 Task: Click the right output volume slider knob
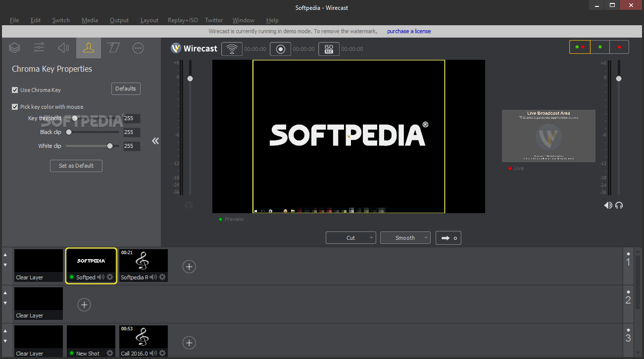pyautogui.click(x=618, y=79)
